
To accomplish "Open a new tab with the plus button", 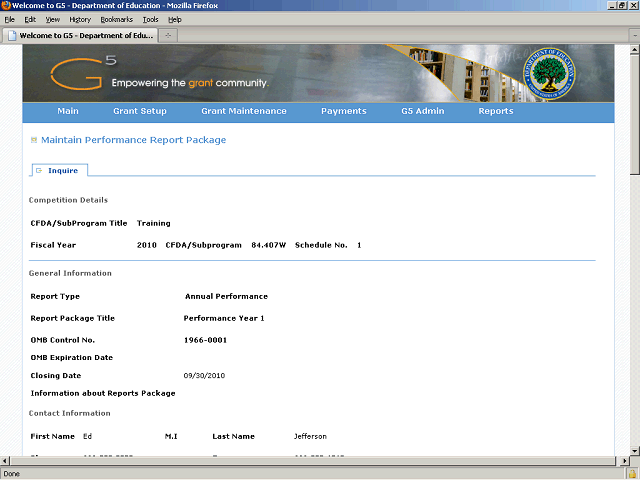I will coord(168,36).
